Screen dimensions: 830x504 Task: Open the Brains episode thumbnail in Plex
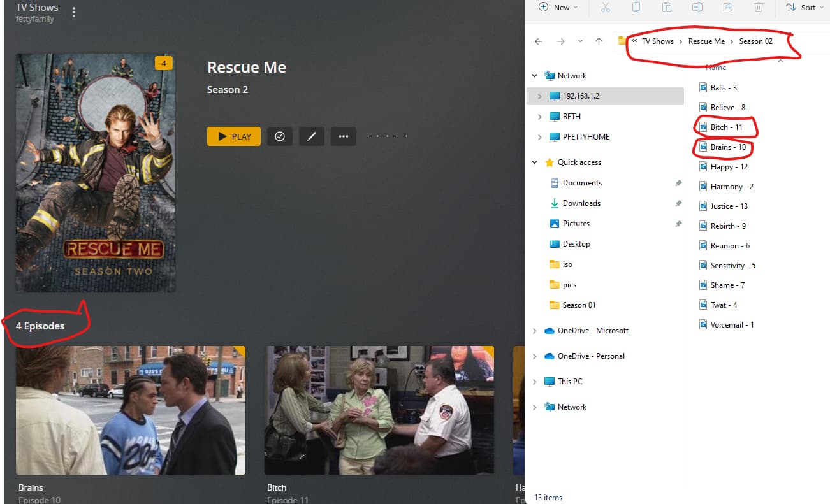[131, 410]
